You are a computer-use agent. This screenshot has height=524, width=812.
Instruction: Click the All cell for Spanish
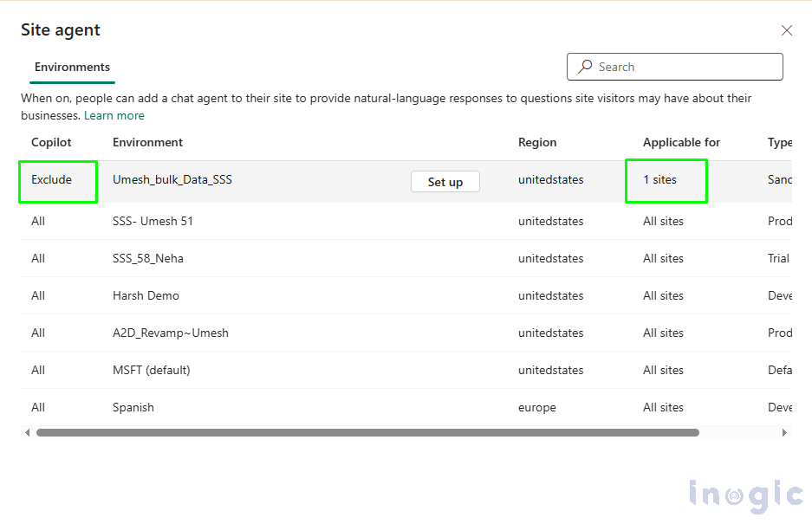coord(38,407)
